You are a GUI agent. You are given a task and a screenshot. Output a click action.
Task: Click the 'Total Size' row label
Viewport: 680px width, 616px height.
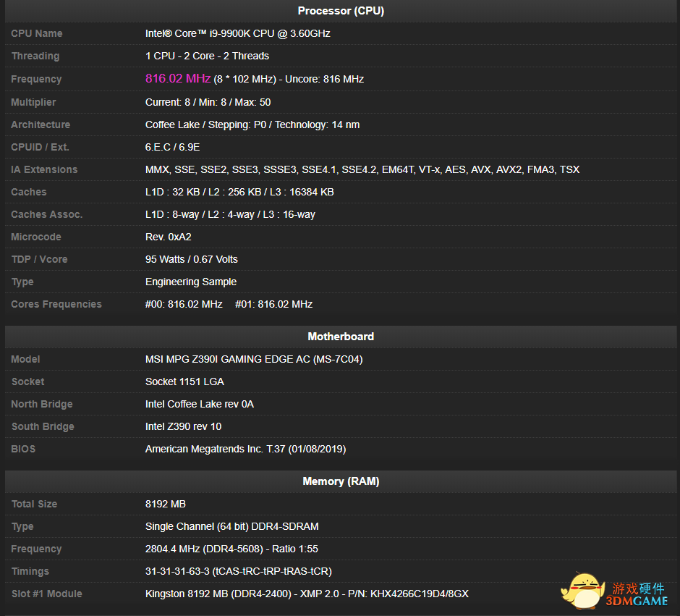34,504
